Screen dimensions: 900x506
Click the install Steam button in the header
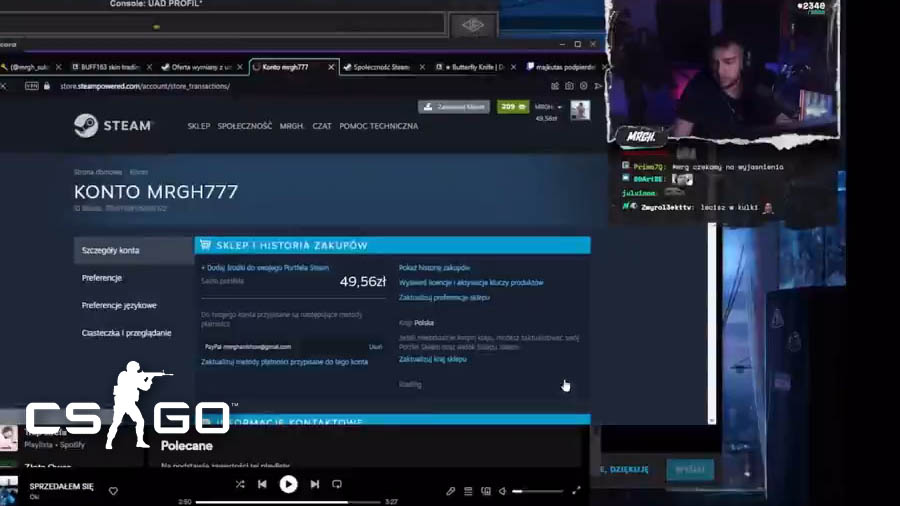click(x=453, y=107)
